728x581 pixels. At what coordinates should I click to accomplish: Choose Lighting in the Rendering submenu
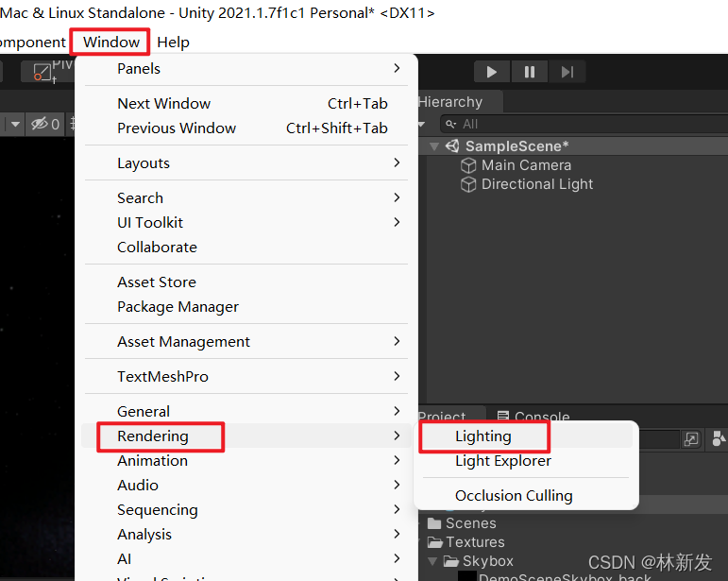pyautogui.click(x=526, y=436)
